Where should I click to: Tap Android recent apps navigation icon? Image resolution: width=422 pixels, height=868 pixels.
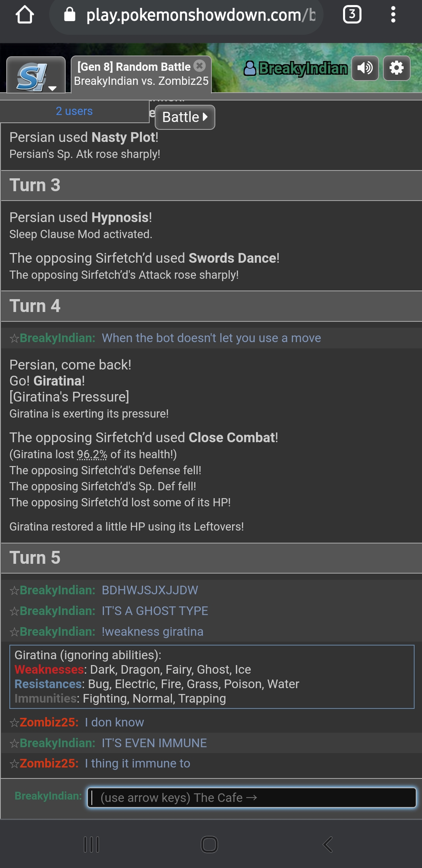pos(91,844)
